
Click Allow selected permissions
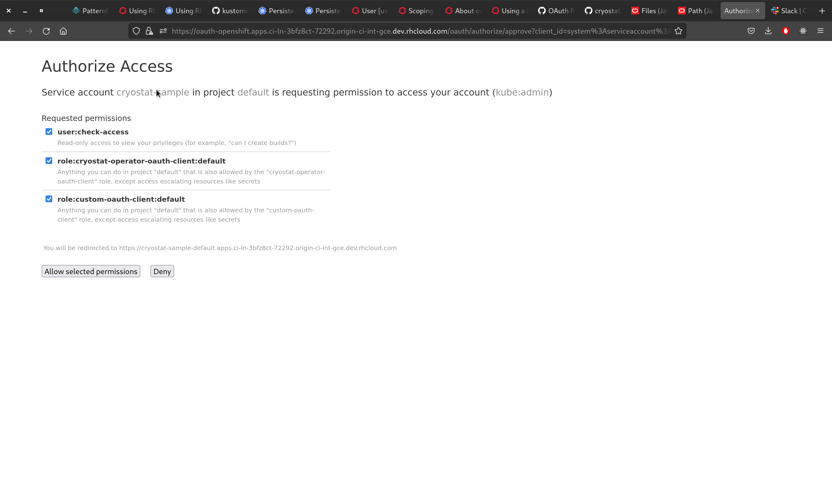91,271
